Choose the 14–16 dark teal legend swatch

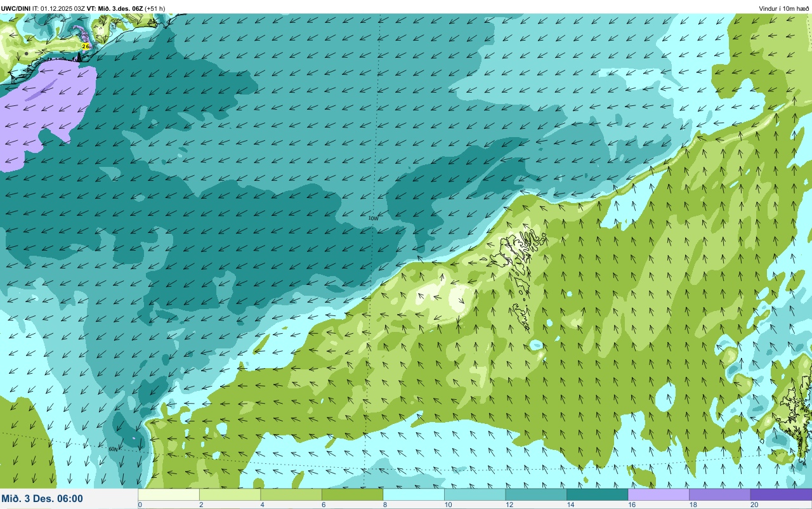(597, 494)
